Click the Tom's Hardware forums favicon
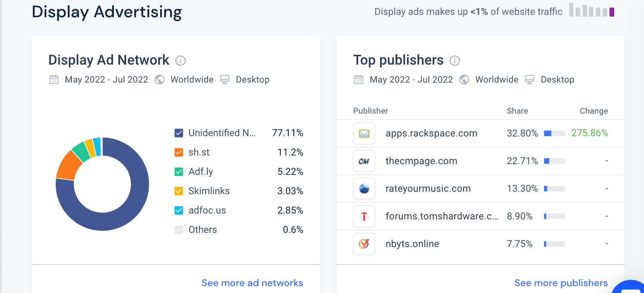The height and width of the screenshot is (293, 644). 364,216
